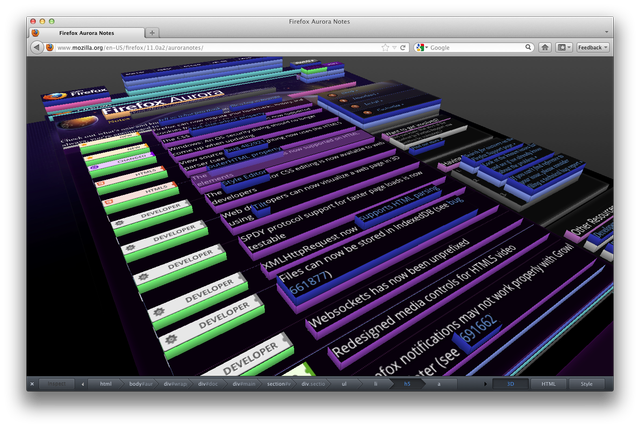Select the section breadcrumb
The height and width of the screenshot is (428, 640).
[x=279, y=384]
